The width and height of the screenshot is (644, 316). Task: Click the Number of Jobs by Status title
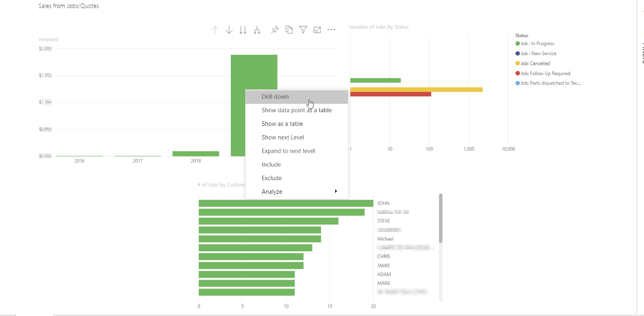coord(379,27)
